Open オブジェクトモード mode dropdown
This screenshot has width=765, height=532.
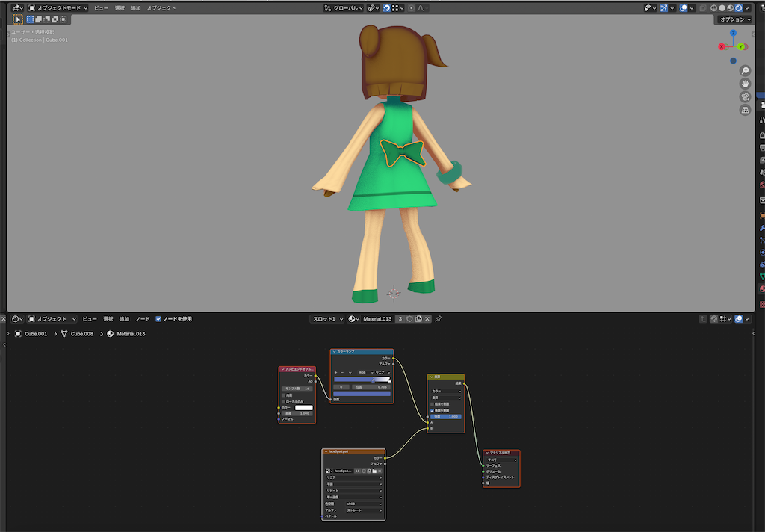58,7
